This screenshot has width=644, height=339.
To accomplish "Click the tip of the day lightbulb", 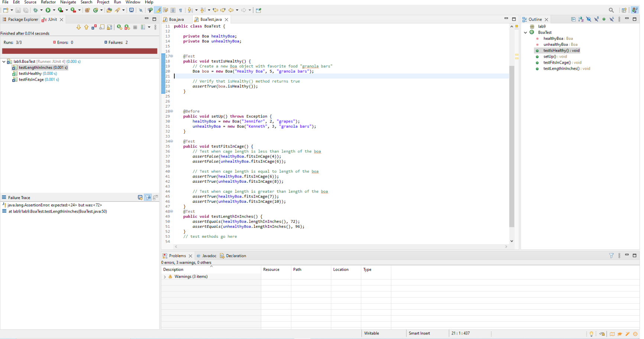I will (591, 334).
